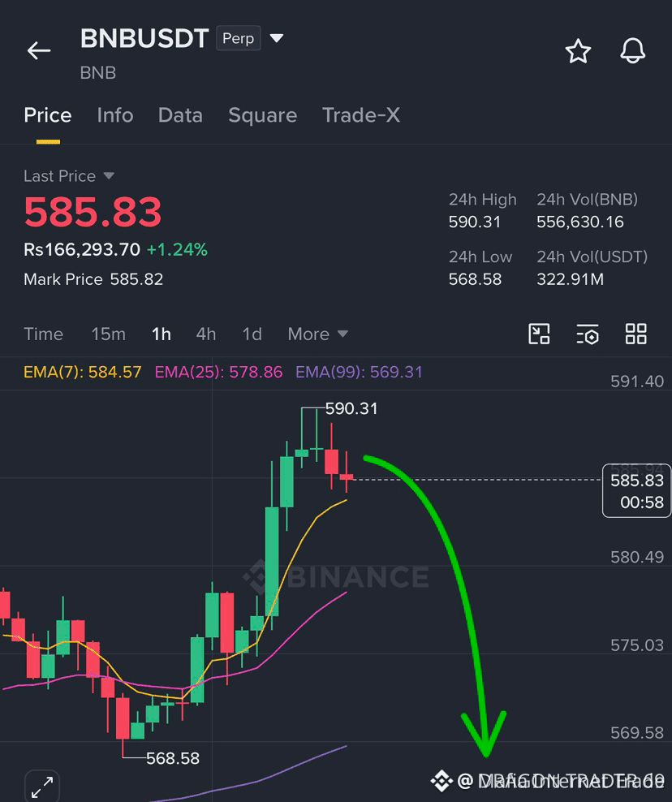Tap the +1.24% change value
672x802 pixels.
(177, 249)
